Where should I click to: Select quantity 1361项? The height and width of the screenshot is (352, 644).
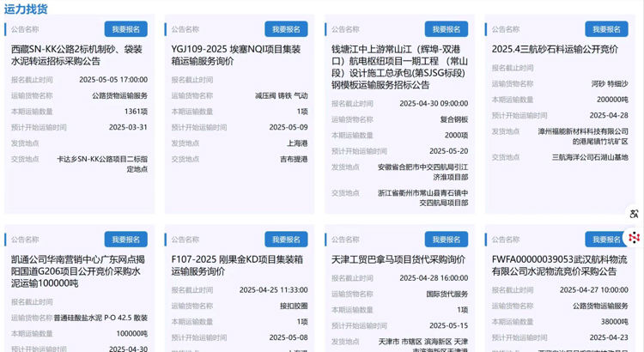136,112
